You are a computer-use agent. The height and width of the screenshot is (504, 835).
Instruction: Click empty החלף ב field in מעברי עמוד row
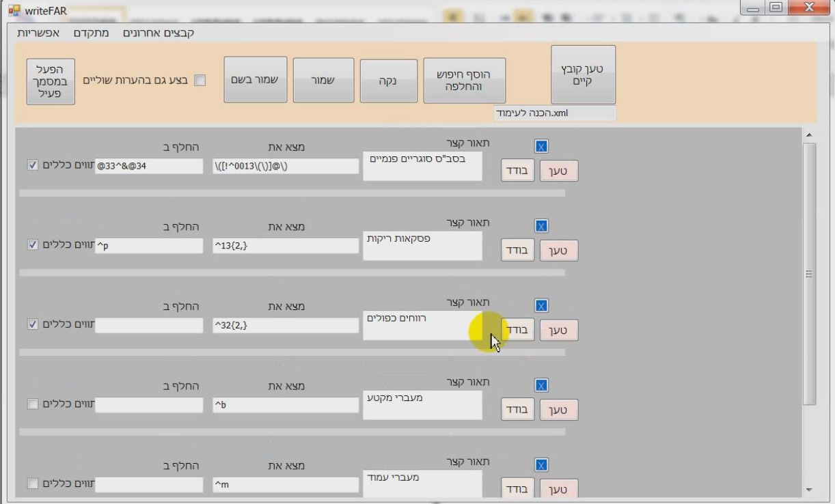[149, 485]
